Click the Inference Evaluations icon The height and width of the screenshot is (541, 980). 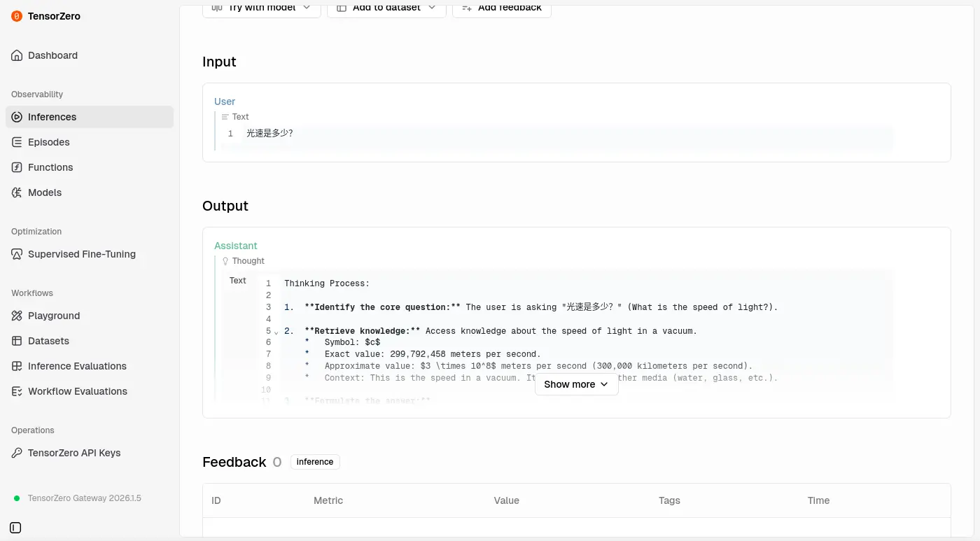[17, 366]
